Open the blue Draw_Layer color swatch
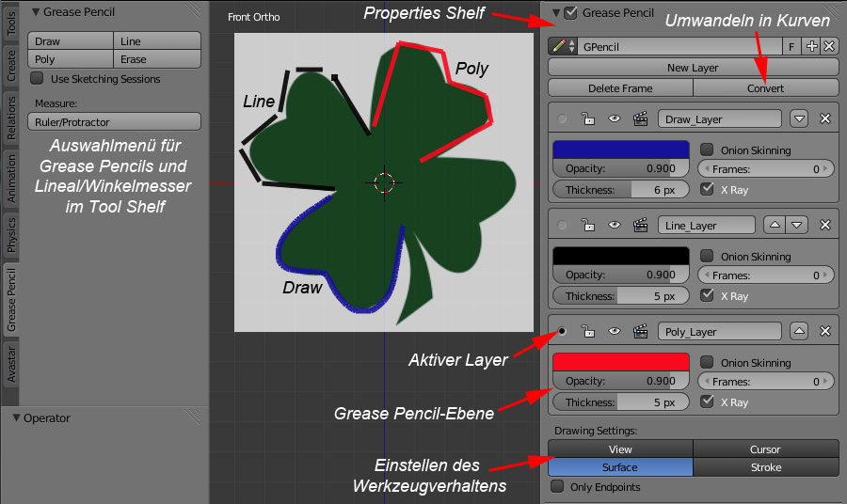Screen dimensions: 847x504 coord(621,150)
